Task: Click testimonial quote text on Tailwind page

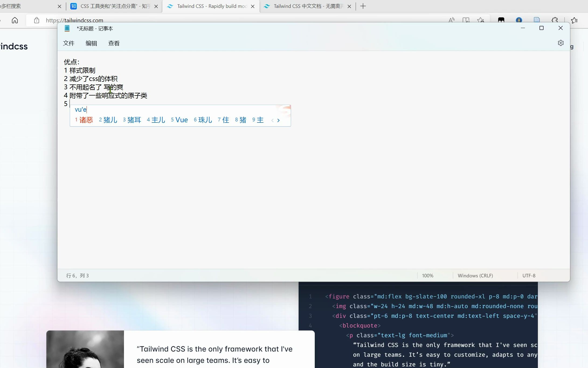Action: pos(215,355)
